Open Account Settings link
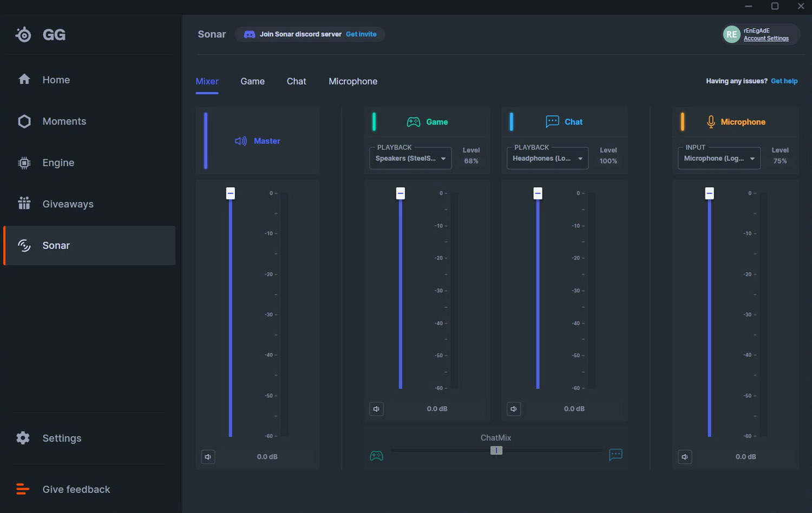812x513 pixels. 766,38
